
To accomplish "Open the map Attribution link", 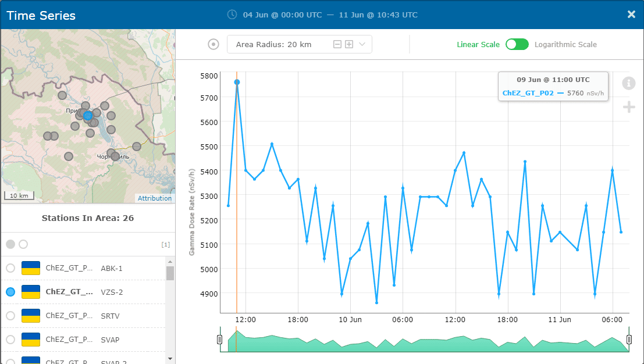I will (x=155, y=198).
